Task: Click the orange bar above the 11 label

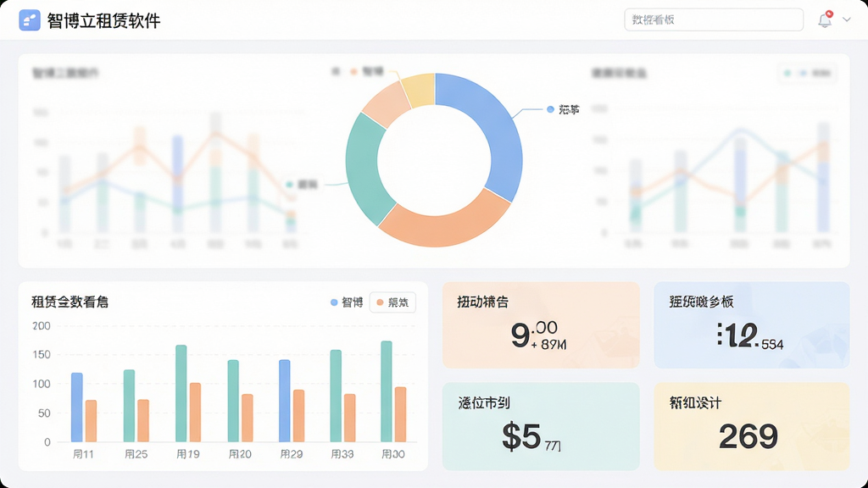Action: coord(91,421)
